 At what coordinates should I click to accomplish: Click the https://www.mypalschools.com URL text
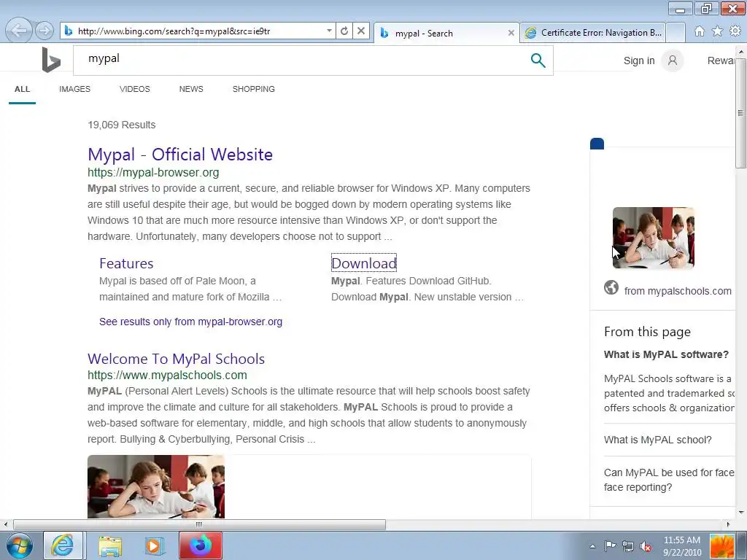pyautogui.click(x=167, y=376)
